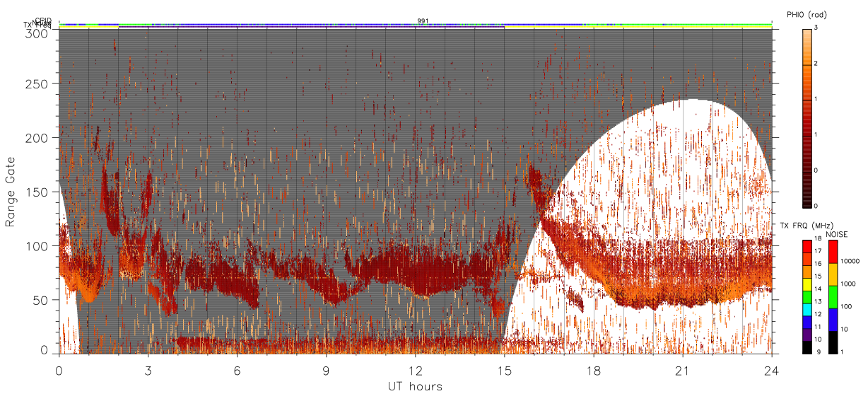This screenshot has height=401, width=868.
Task: Click the '9' label on the TX FRQ scale
Action: [x=819, y=352]
